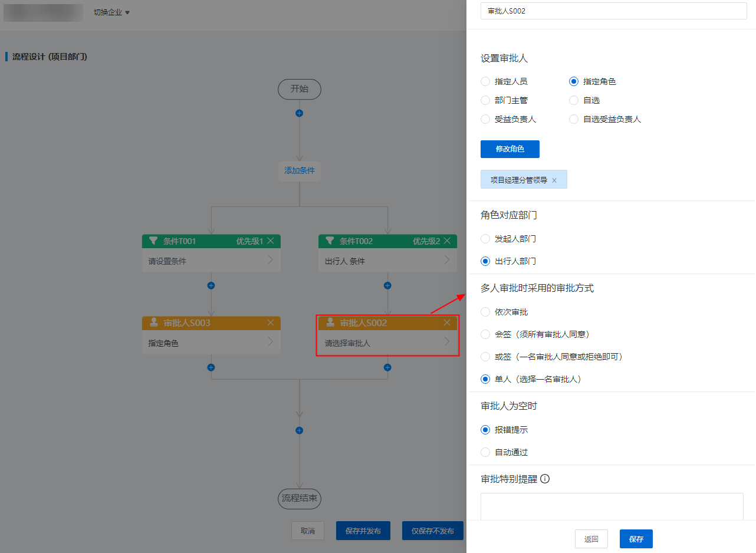Click info icon next to 审批特别提醒
Viewport: 756px width, 553px height.
point(545,479)
